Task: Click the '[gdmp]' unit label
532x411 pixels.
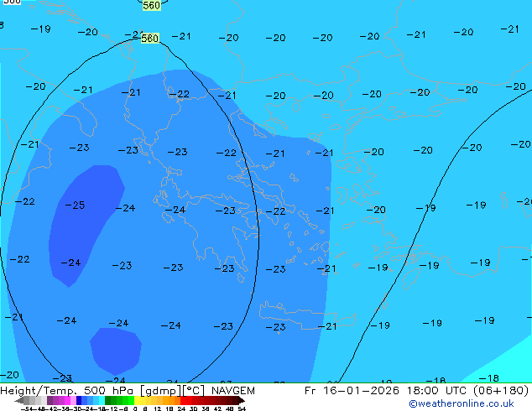Action: click(160, 391)
